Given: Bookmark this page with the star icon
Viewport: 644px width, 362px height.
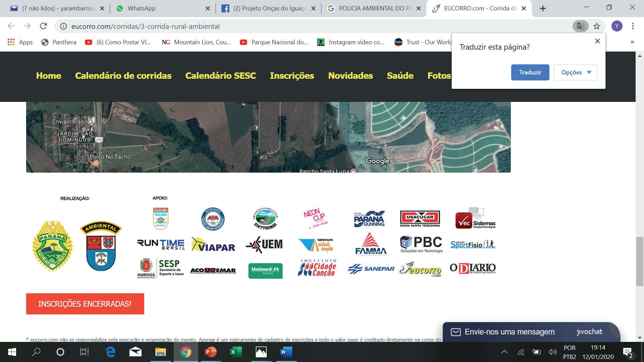Looking at the screenshot, I should (597, 26).
